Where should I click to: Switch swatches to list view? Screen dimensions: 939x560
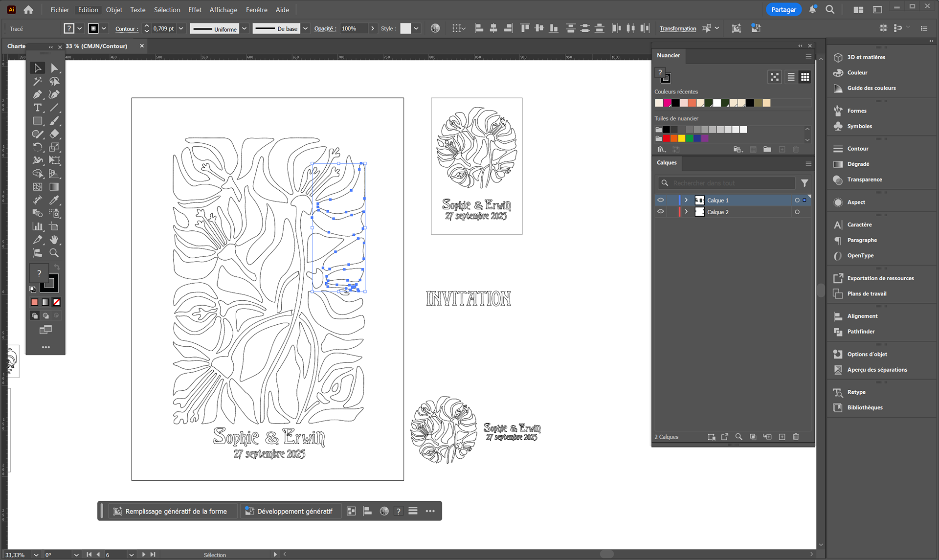point(791,77)
